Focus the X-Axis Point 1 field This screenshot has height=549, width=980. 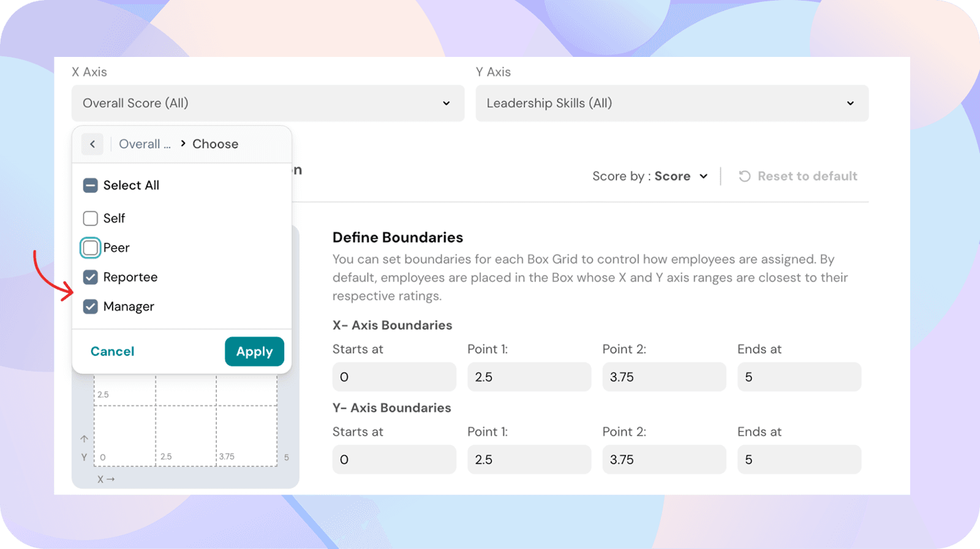[x=529, y=377]
